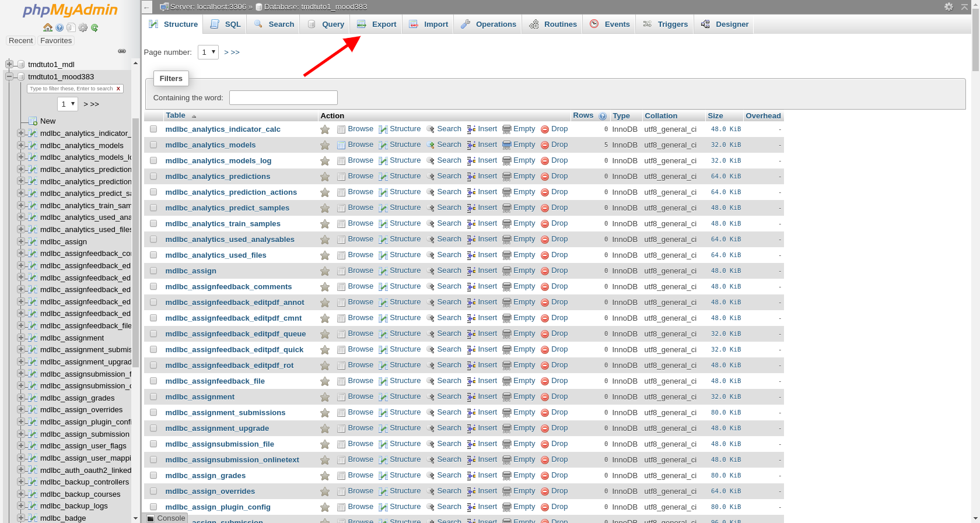Expand the tmdtuto1_mdl database tree node

point(9,64)
